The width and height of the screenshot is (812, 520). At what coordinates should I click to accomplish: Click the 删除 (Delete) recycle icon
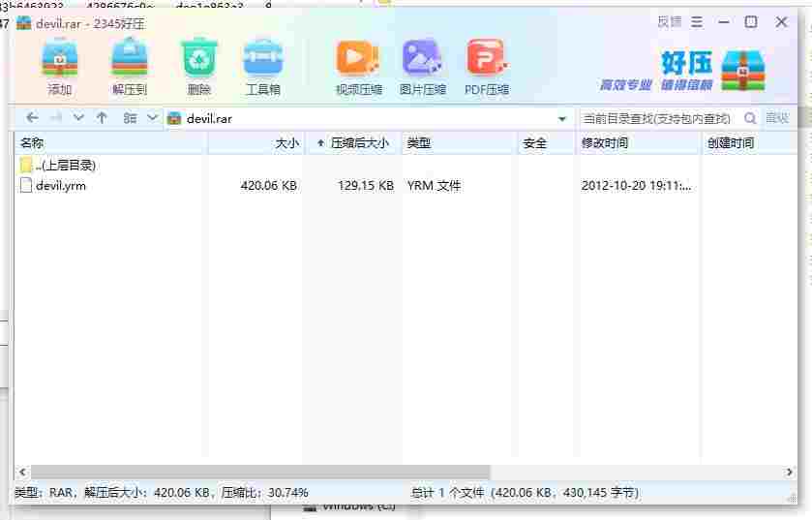click(x=198, y=68)
